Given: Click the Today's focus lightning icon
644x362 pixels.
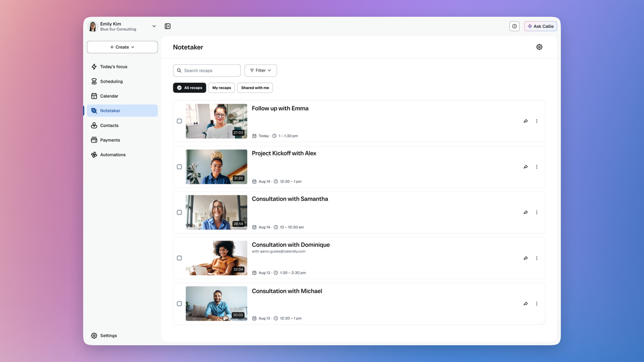Looking at the screenshot, I should 94,67.
